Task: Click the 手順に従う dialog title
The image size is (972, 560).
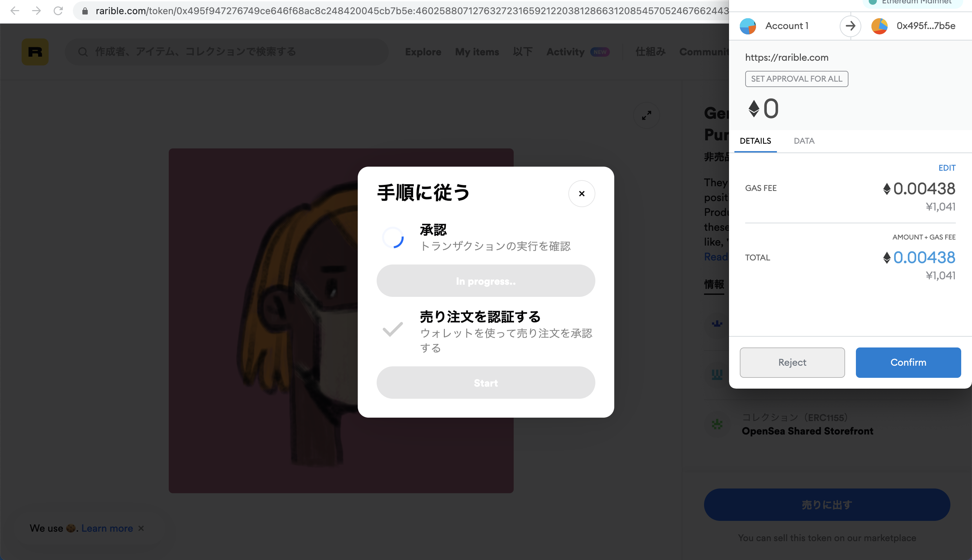Action: (423, 192)
